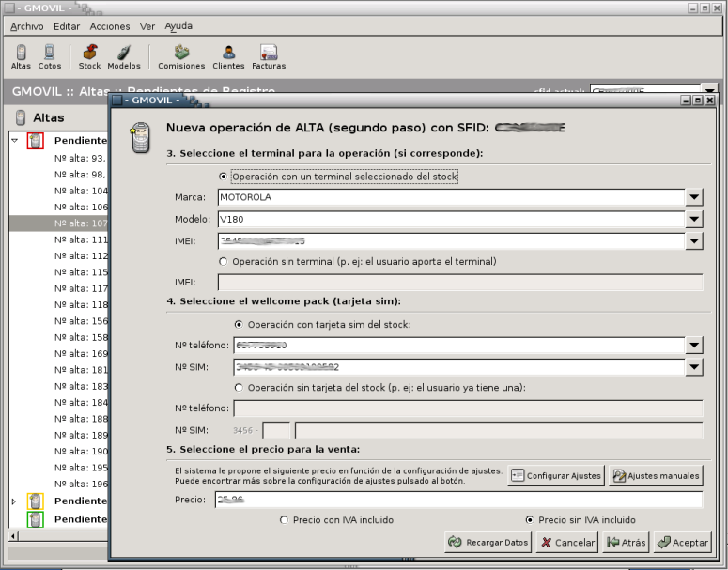This screenshot has height=570, width=728.
Task: Click the Ajustes manuales button
Action: (x=657, y=476)
